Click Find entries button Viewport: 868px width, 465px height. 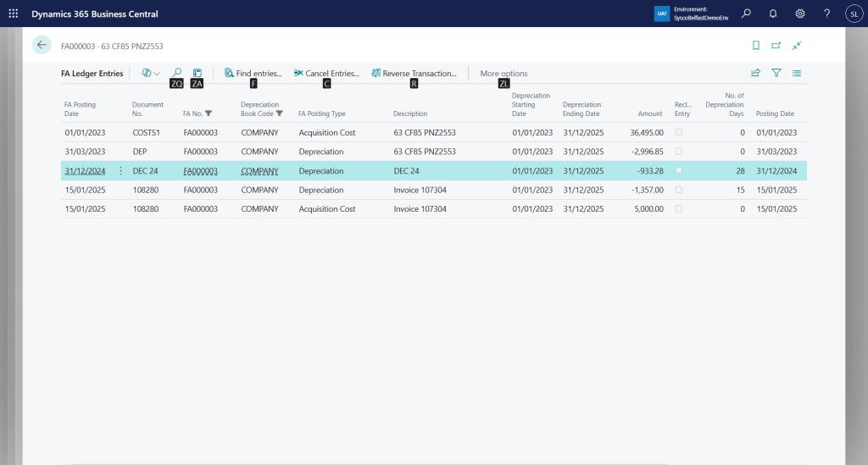pos(253,74)
